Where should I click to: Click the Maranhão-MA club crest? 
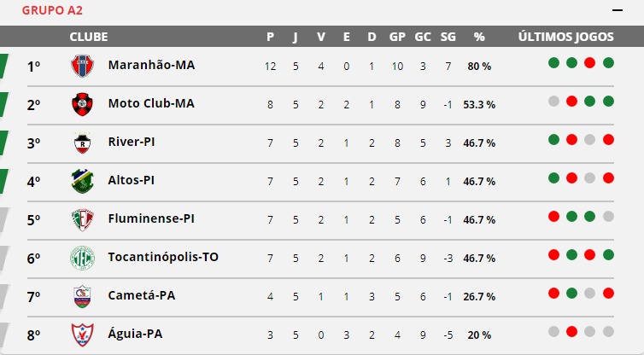click(x=83, y=66)
